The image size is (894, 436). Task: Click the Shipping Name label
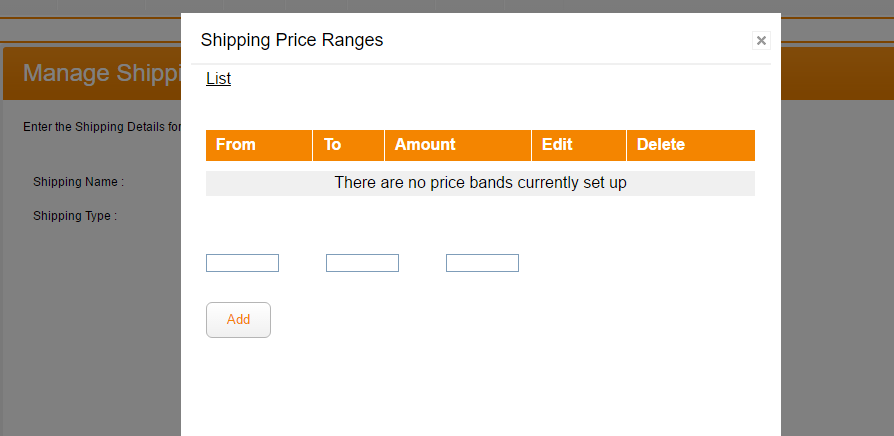click(78, 182)
